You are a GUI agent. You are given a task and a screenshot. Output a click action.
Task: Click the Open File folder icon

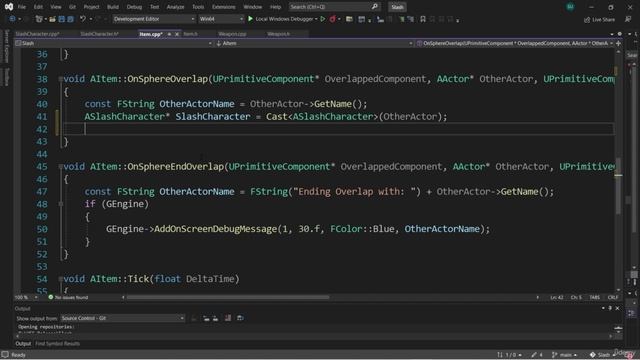click(x=52, y=19)
